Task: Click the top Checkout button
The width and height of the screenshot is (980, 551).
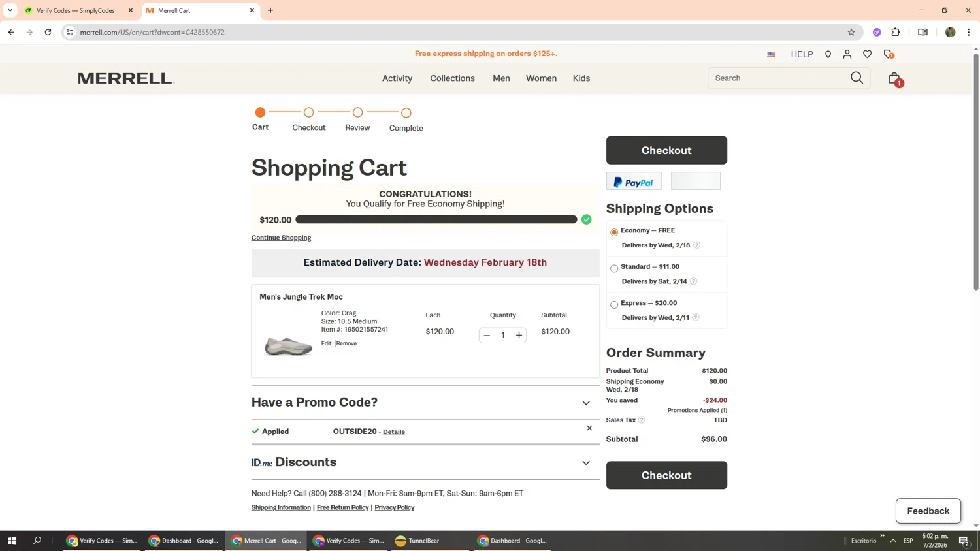Action: pyautogui.click(x=666, y=150)
